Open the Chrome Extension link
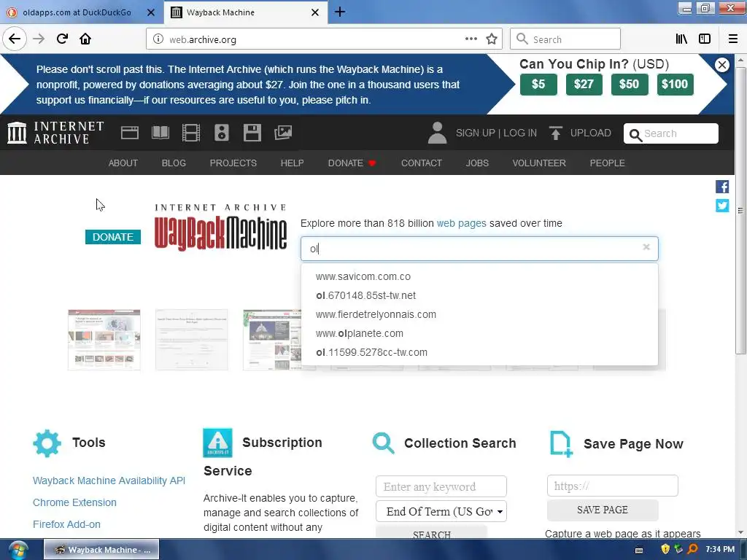This screenshot has height=560, width=747. click(x=74, y=502)
